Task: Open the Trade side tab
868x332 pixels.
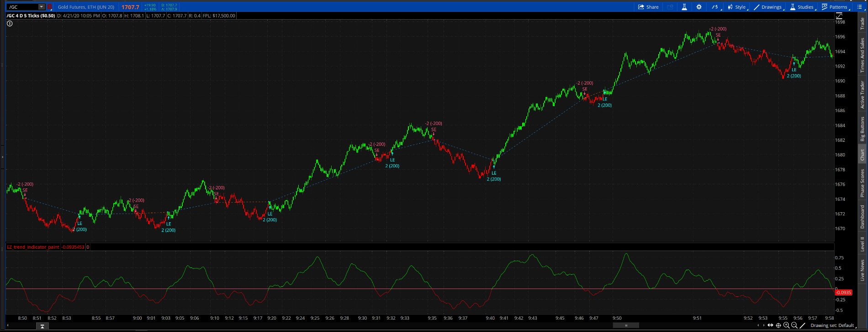Action: pos(863,23)
